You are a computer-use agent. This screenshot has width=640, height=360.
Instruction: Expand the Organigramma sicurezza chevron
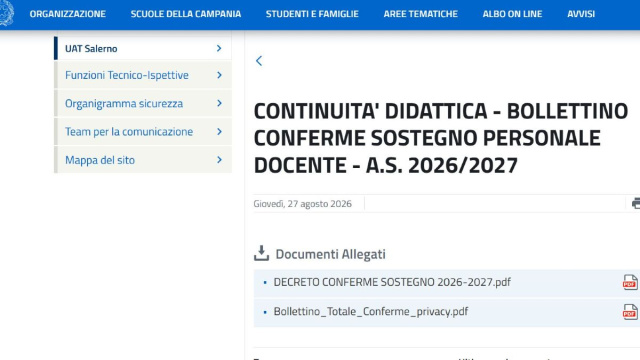219,103
